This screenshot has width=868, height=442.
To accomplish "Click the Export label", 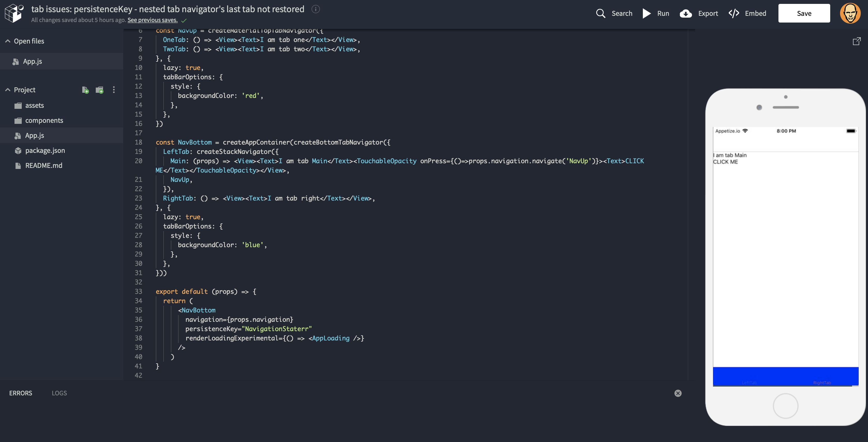I will 708,13.
